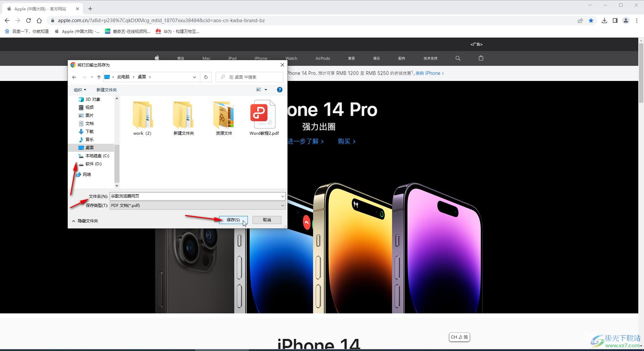Image resolution: width=644 pixels, height=351 pixels.
Task: Click the tab search chevron in title bar
Action: [x=590, y=5]
